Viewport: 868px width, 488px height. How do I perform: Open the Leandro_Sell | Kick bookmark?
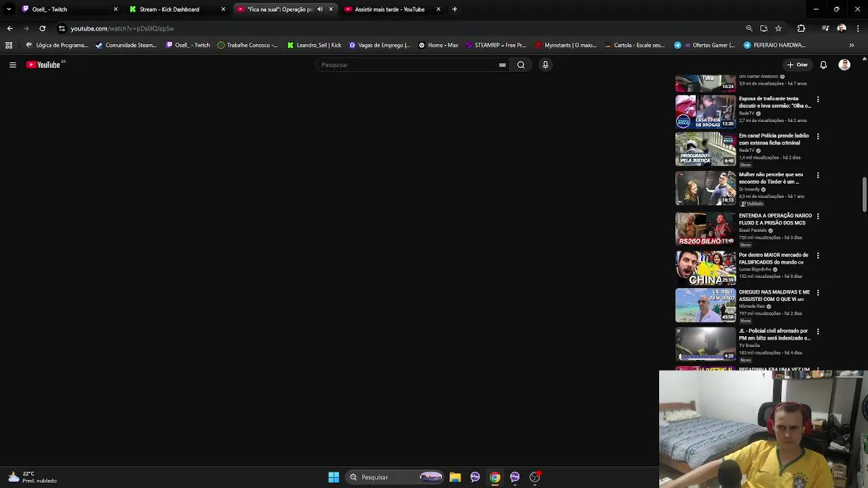pos(314,45)
